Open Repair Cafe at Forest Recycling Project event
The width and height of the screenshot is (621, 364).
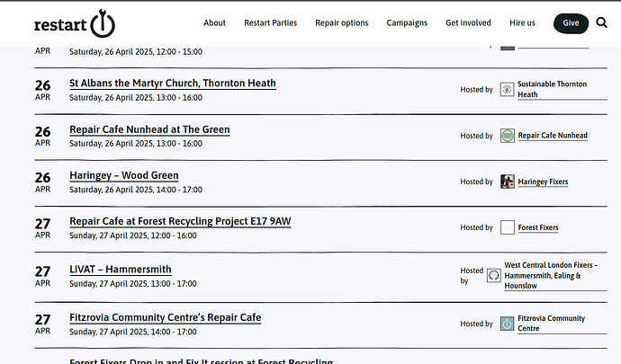click(x=180, y=222)
